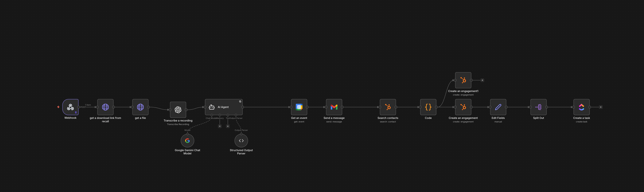Select the Structured Output Parser node
The height and width of the screenshot is (192, 644).
pos(241,141)
